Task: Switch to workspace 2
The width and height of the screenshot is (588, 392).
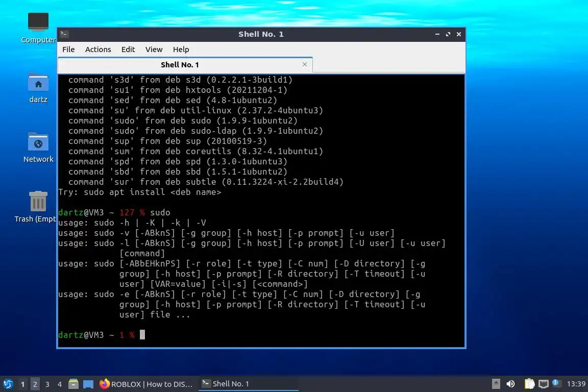Action: [x=35, y=384]
